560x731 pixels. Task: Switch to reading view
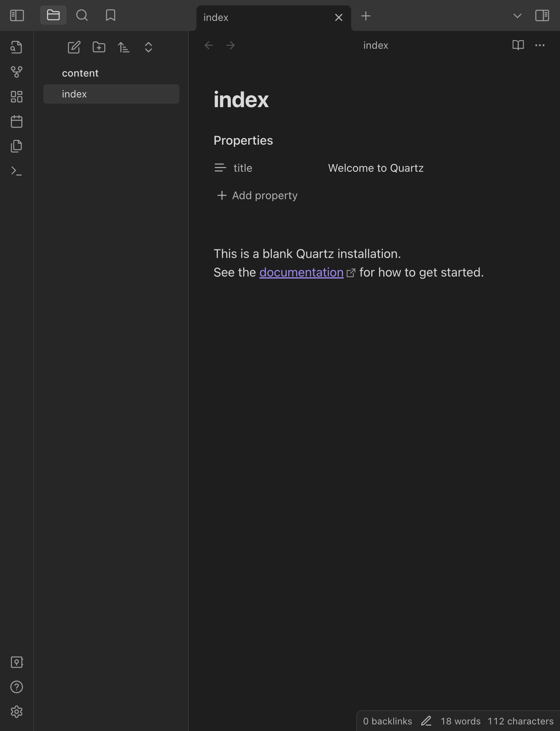pyautogui.click(x=518, y=45)
